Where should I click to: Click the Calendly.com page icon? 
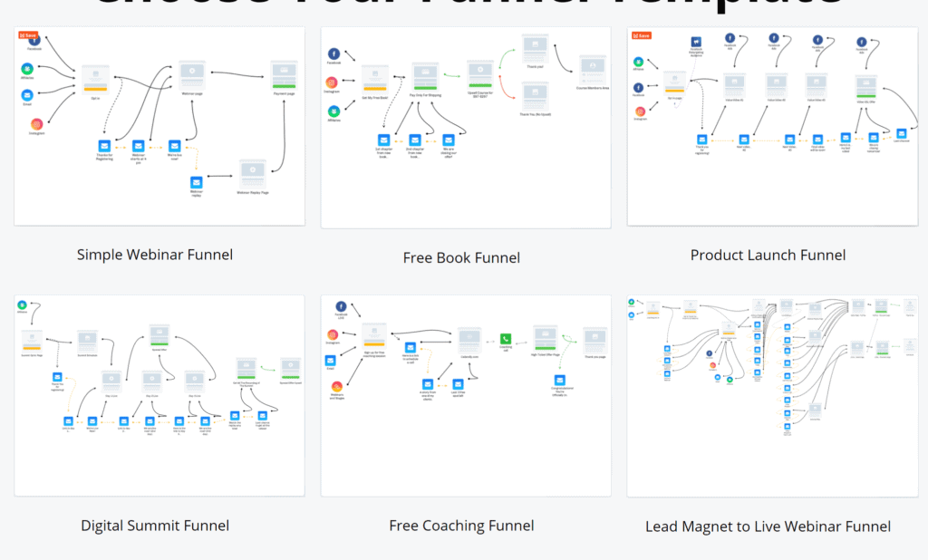coord(469,339)
